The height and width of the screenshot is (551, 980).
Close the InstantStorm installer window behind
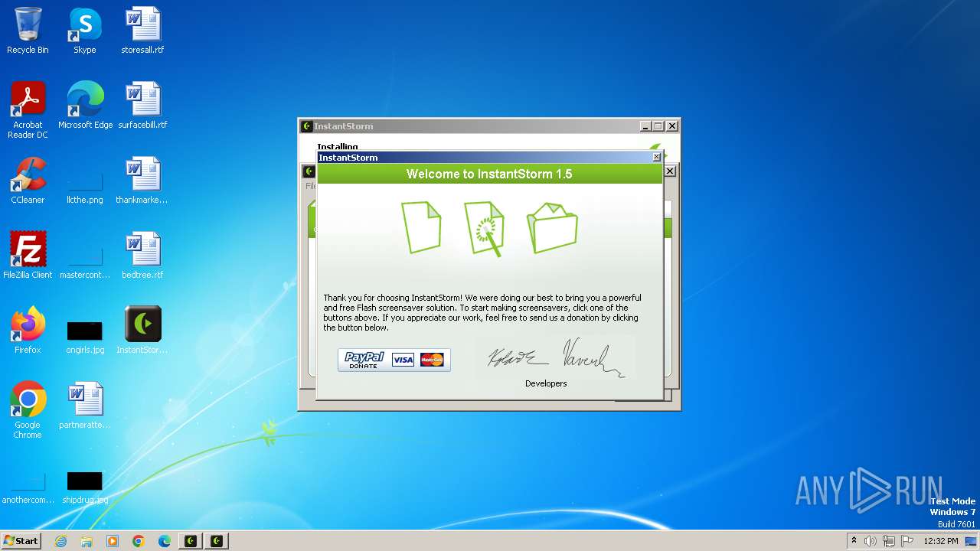point(672,126)
